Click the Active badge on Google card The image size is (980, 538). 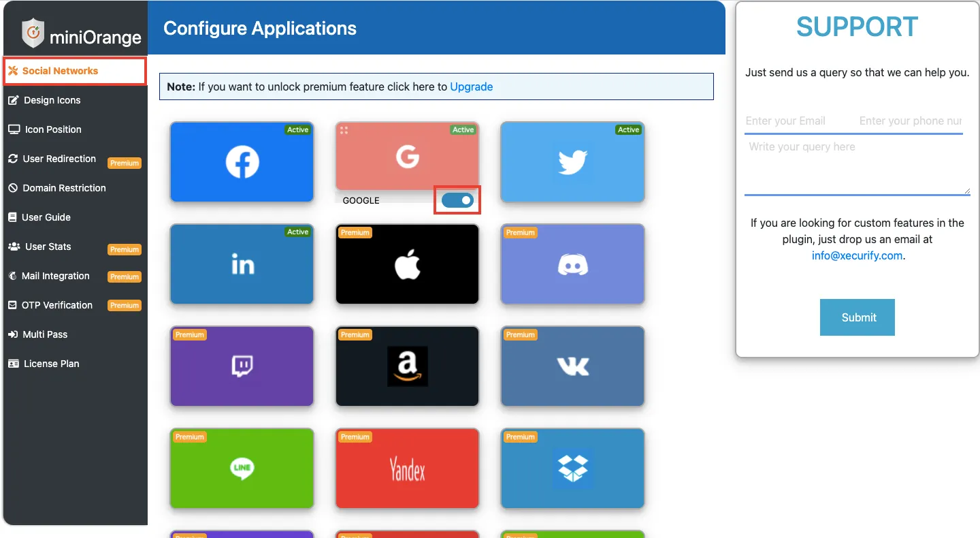(x=463, y=129)
